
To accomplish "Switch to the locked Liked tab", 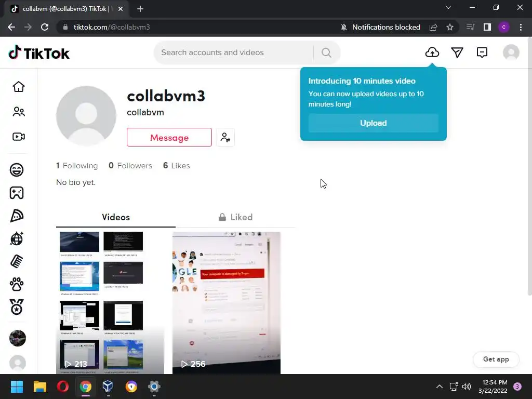I will 235,217.
